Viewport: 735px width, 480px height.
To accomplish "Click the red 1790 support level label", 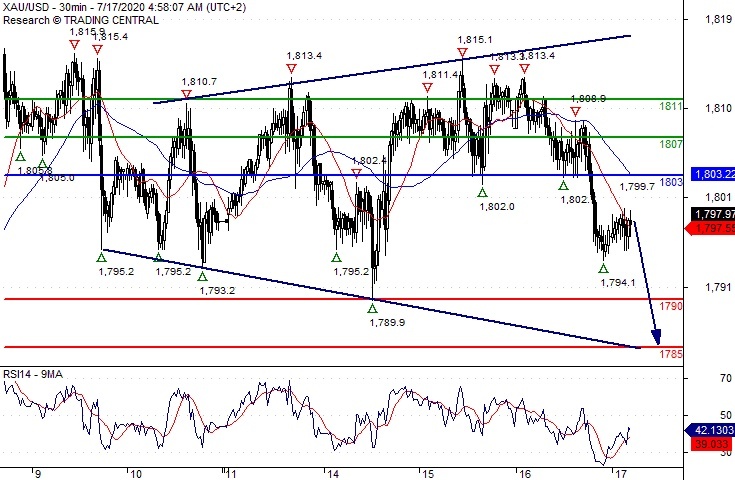I will pos(671,306).
